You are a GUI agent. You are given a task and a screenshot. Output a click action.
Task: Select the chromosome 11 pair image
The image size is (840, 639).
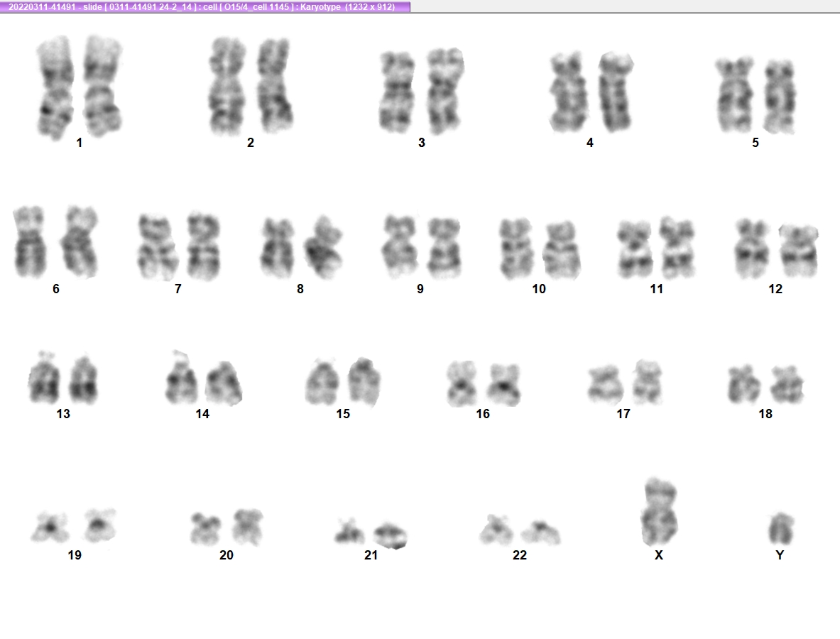point(655,248)
